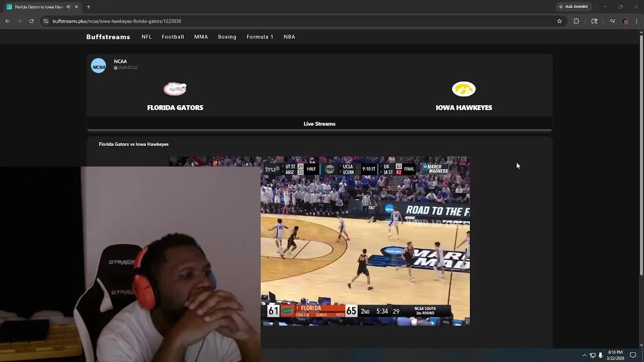
Task: Open the Football menu item
Action: 173,37
